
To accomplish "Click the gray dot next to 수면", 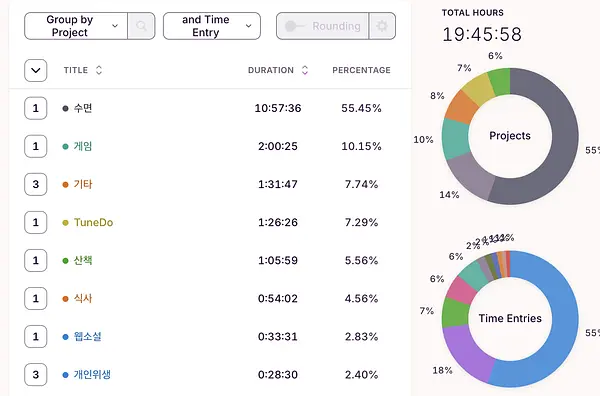I will click(x=65, y=109).
